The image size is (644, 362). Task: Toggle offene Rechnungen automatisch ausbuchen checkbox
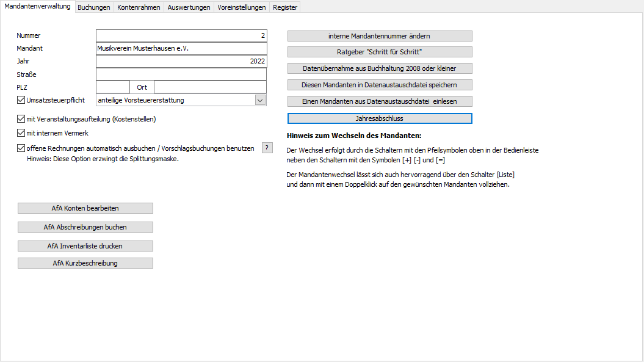[x=21, y=148]
